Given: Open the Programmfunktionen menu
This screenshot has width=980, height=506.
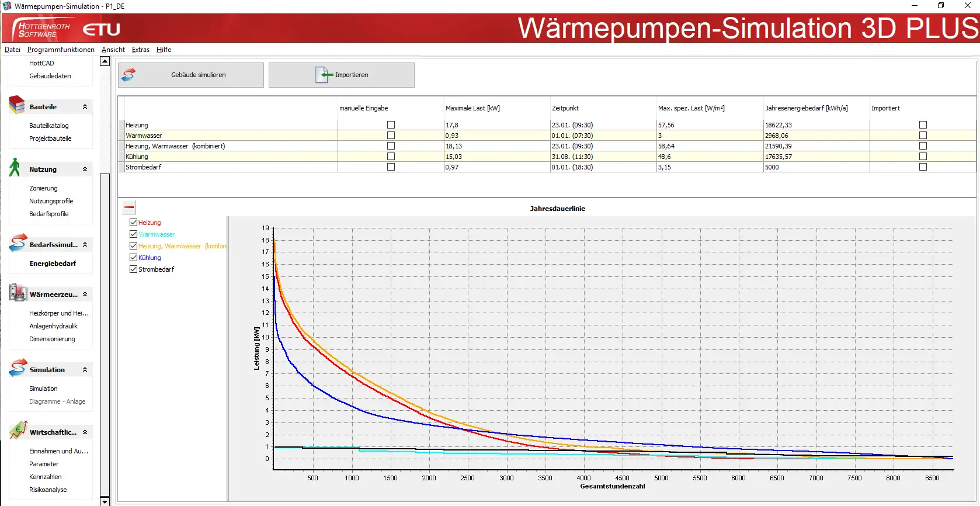Looking at the screenshot, I should coord(61,50).
